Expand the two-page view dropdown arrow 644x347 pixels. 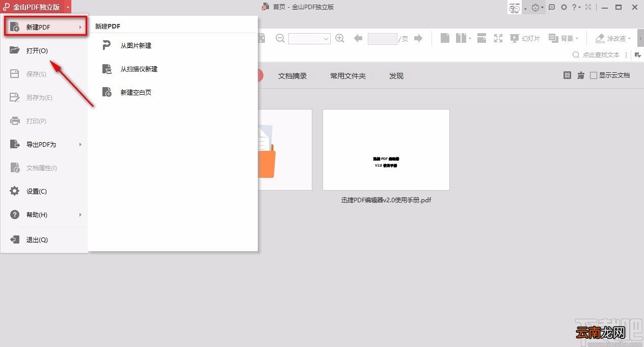coord(470,39)
